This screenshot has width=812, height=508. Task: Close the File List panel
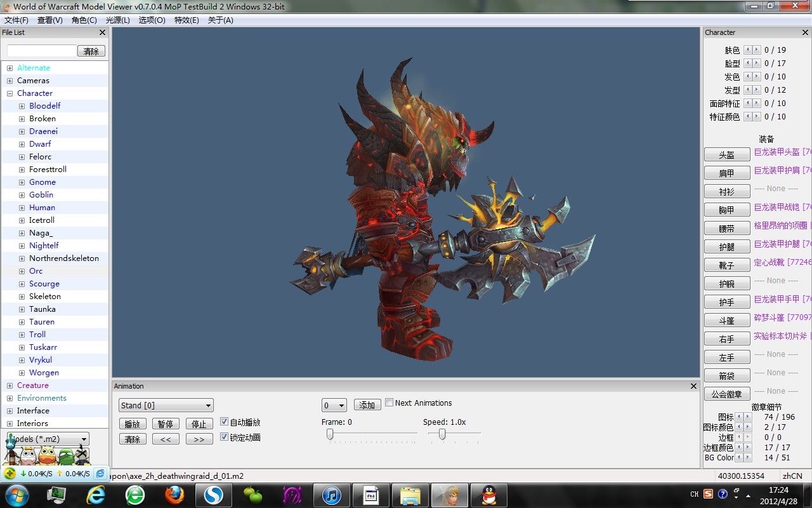click(x=103, y=32)
